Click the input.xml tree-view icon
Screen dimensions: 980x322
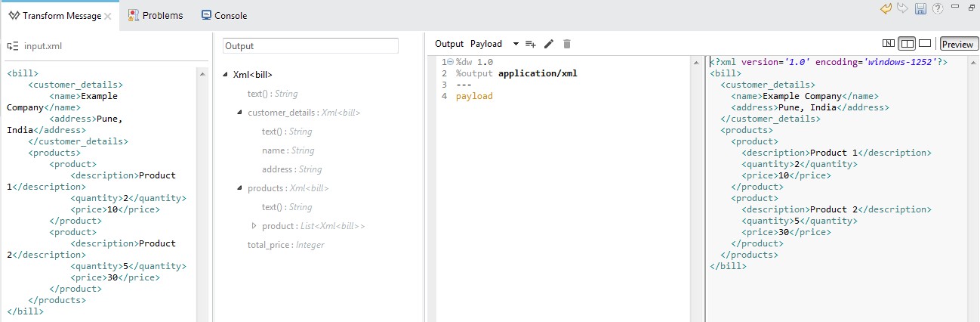12,46
